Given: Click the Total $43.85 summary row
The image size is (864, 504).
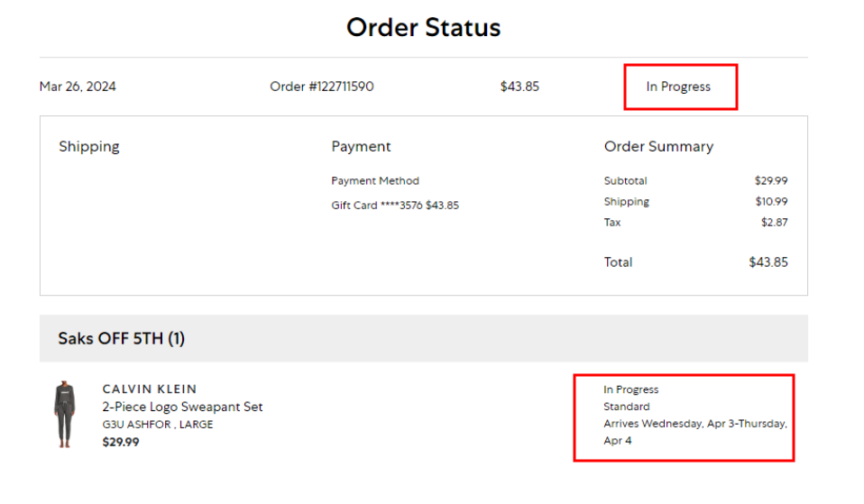Looking at the screenshot, I should 695,262.
